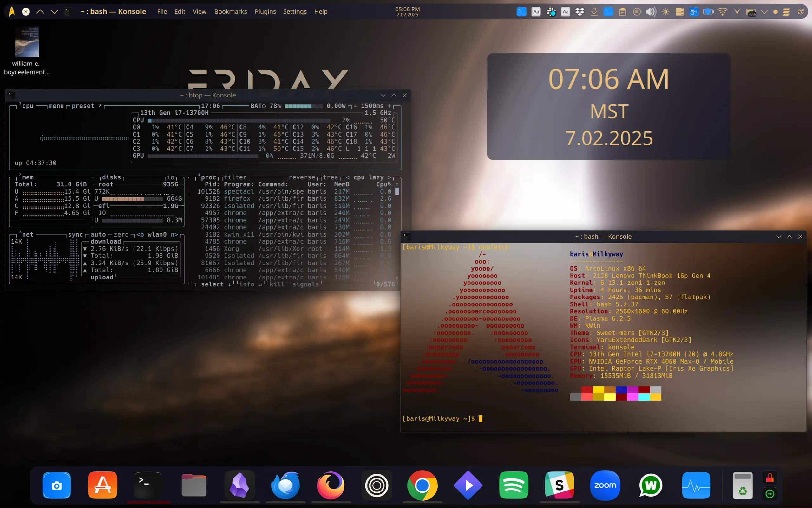812x508 pixels.
Task: Toggle tree view in btop proc
Action: tap(331, 177)
